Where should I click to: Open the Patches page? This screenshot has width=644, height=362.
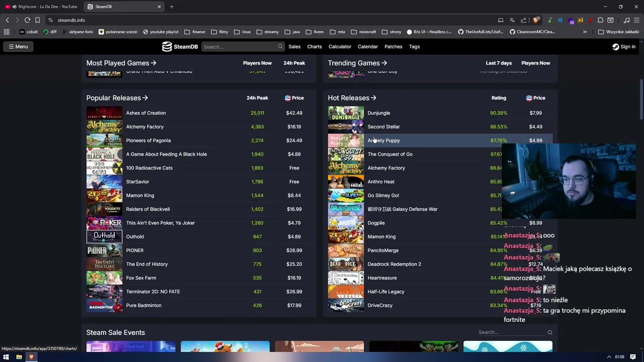tap(393, 46)
